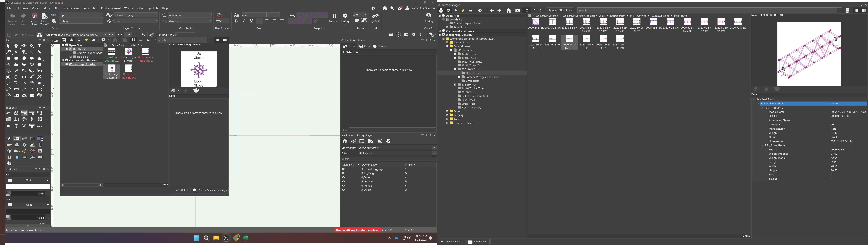
Task: Open Vectorworks from the Windows taskbar
Action: 226,238
